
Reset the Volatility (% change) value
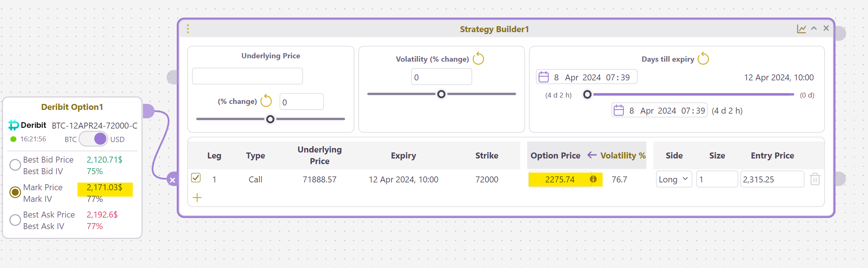point(478,59)
